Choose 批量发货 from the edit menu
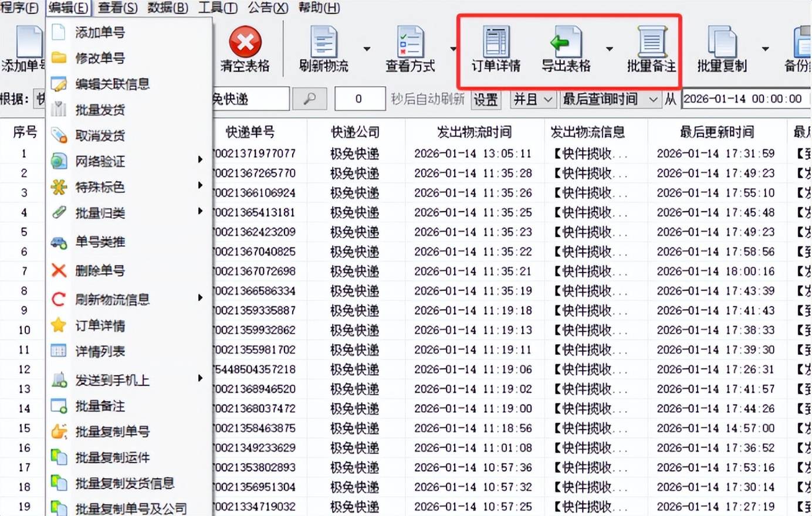Viewport: 812px width, 516px height. (x=100, y=110)
